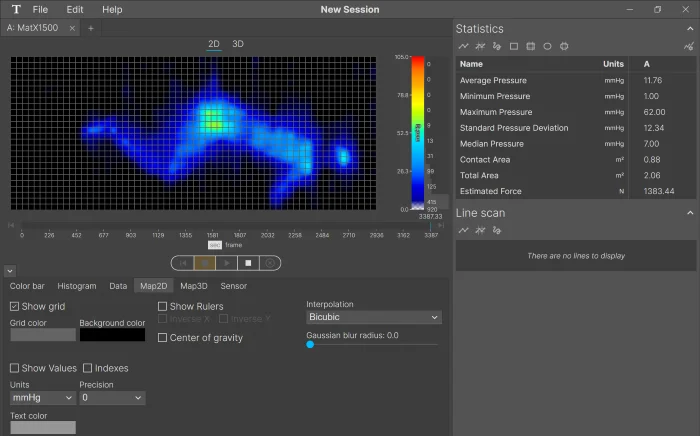
Task: Click the Gaussian blur radius slider handle
Action: click(310, 344)
